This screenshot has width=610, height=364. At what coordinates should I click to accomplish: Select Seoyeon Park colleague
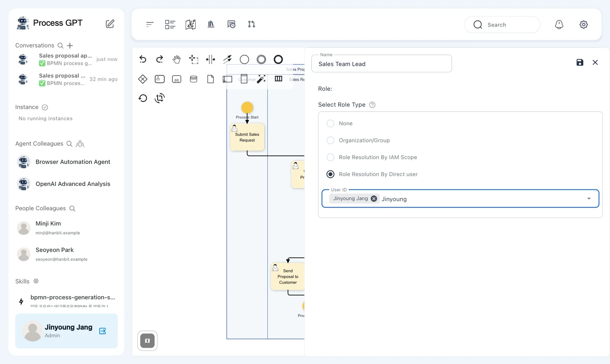tap(66, 254)
